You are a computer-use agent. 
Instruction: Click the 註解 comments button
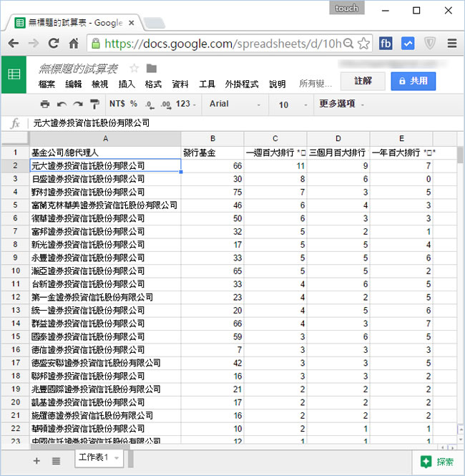tap(363, 81)
